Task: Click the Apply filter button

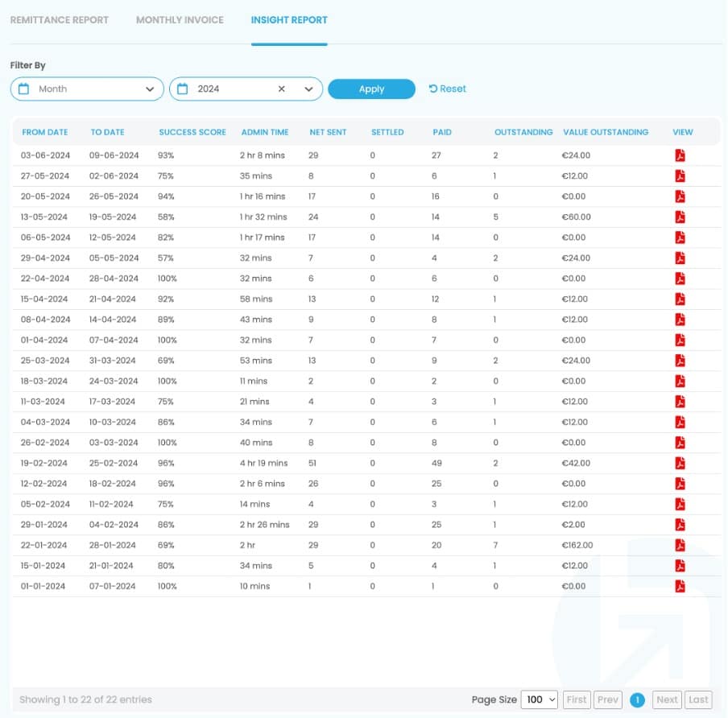Action: click(371, 89)
